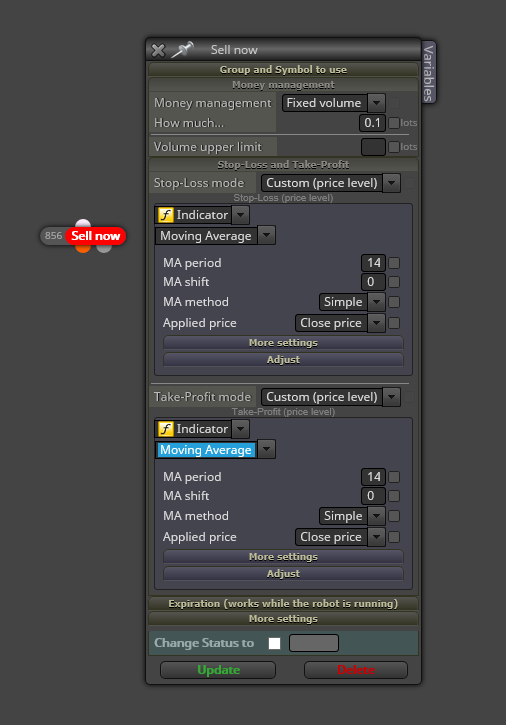Expand More settings in Stop-Loss indicator box
This screenshot has height=725, width=506.
tap(283, 343)
